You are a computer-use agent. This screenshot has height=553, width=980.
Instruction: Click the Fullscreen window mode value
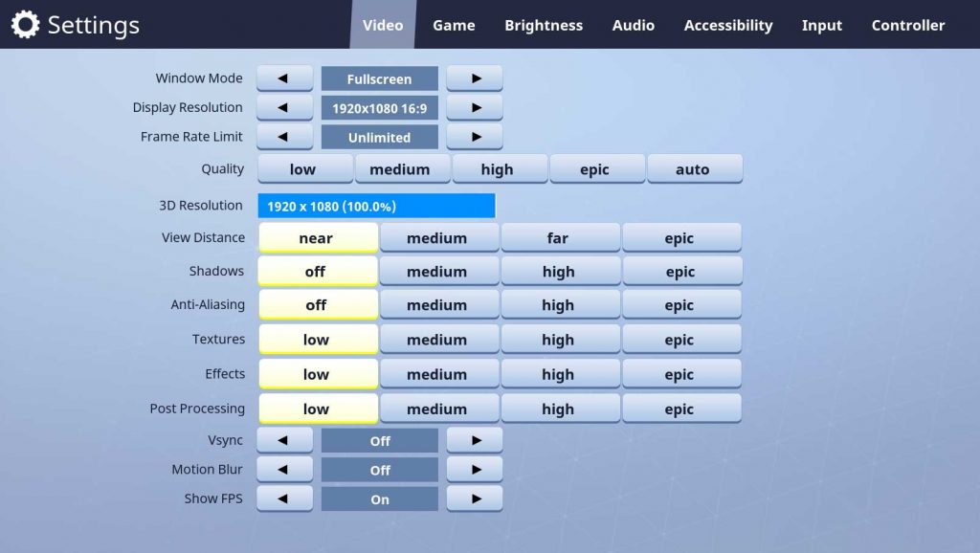pyautogui.click(x=379, y=78)
